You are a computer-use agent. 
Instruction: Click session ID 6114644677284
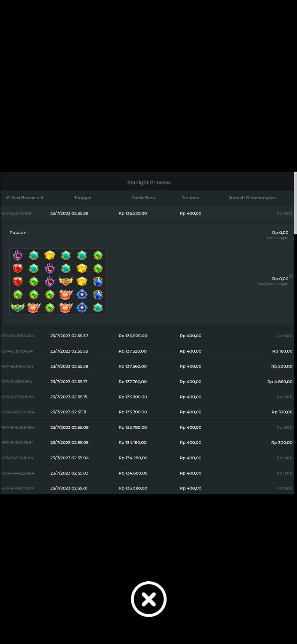[x=18, y=488]
